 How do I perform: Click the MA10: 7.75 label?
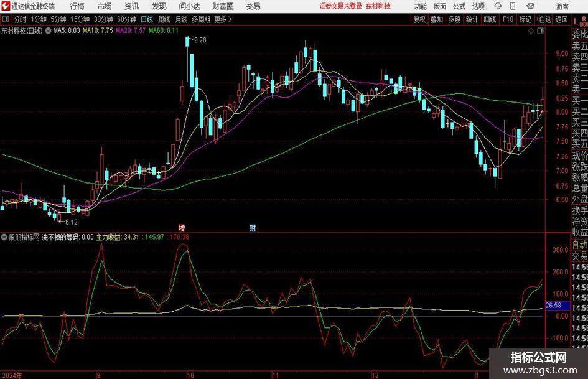click(x=98, y=30)
